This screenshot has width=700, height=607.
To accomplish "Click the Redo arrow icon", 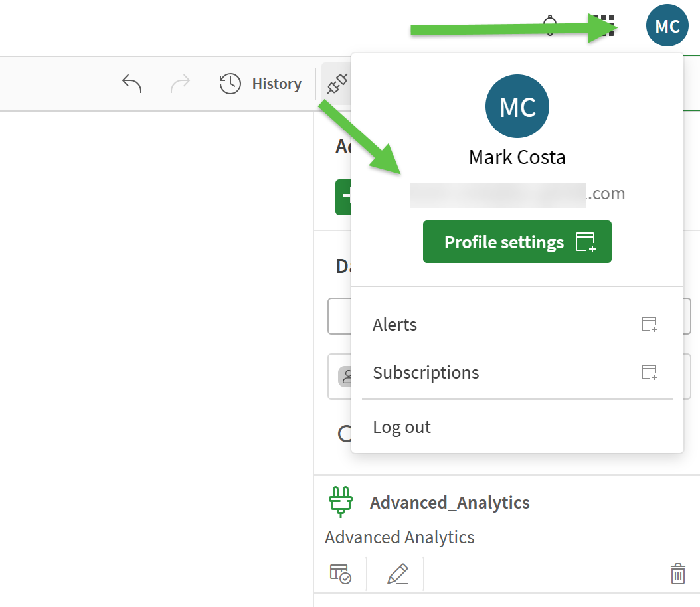I will [x=180, y=84].
